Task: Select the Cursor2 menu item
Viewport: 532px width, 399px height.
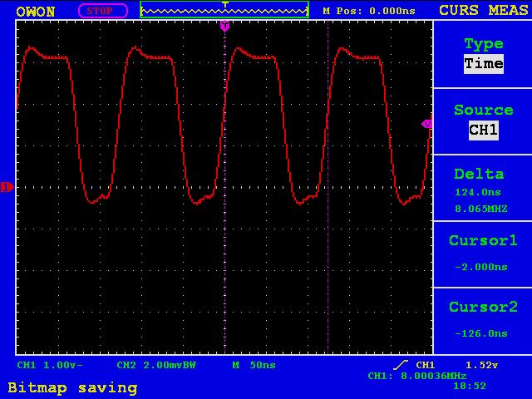Action: point(483,321)
